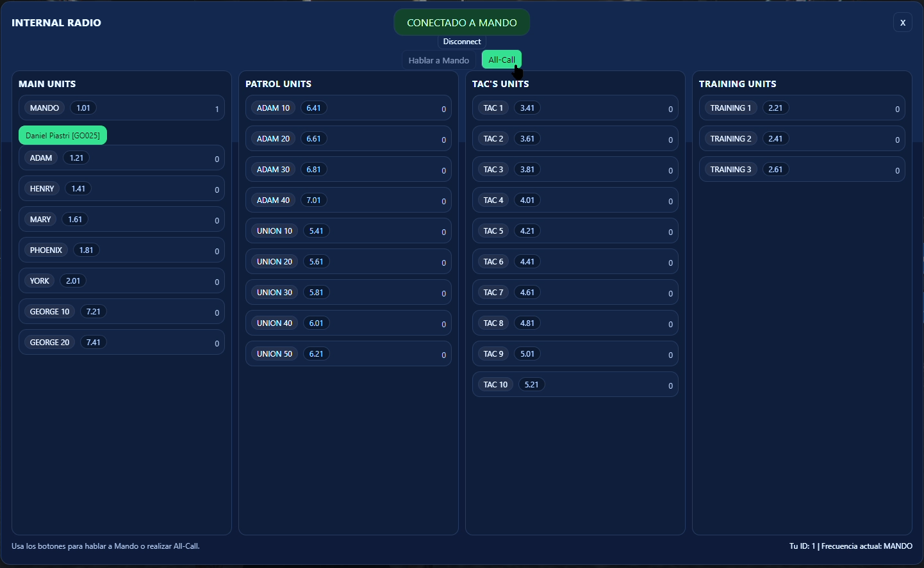Close the Internal Radio panel with X

coord(902,22)
